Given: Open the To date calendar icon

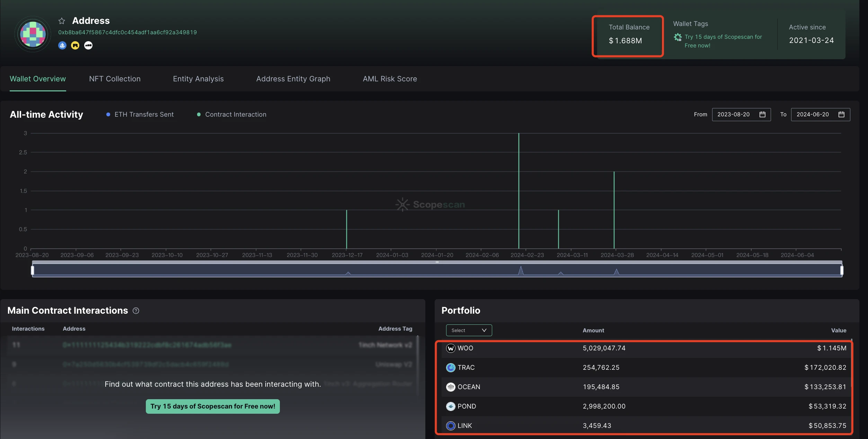Looking at the screenshot, I should click(841, 115).
